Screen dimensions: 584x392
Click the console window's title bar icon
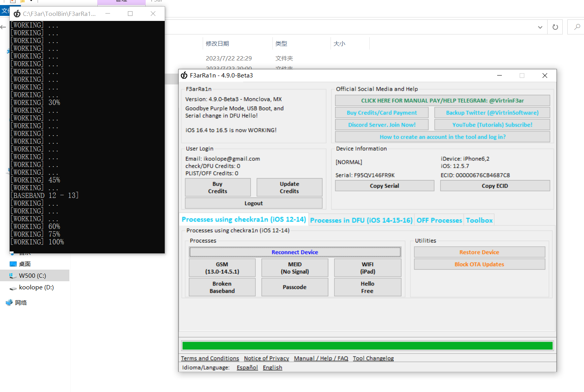17,14
